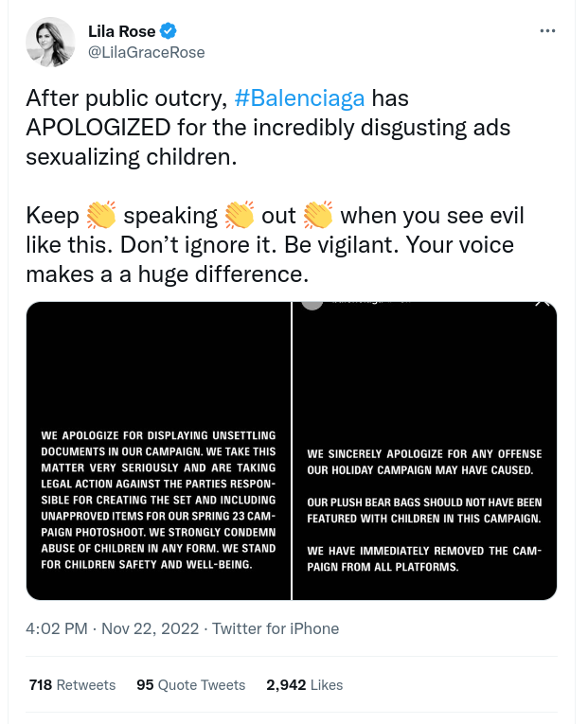Open the @LilaGraceRose handle link
The width and height of the screenshot is (588, 724).
click(146, 53)
